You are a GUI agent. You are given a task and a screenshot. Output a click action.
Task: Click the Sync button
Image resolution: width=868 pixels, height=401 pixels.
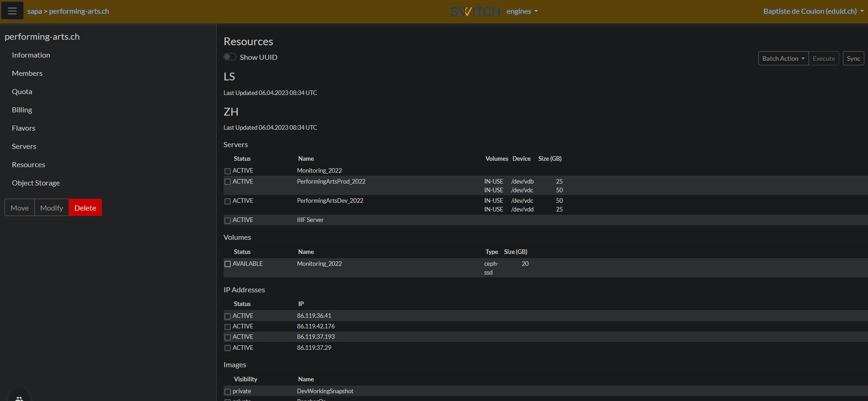pos(853,58)
